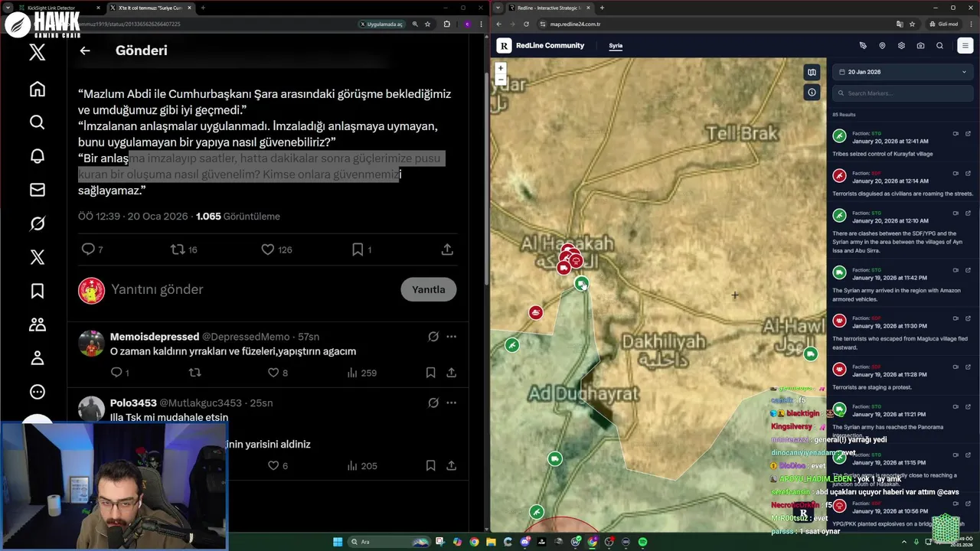Screen dimensions: 980x551
Task: Open More options circle in X sidebar
Action: point(37,392)
